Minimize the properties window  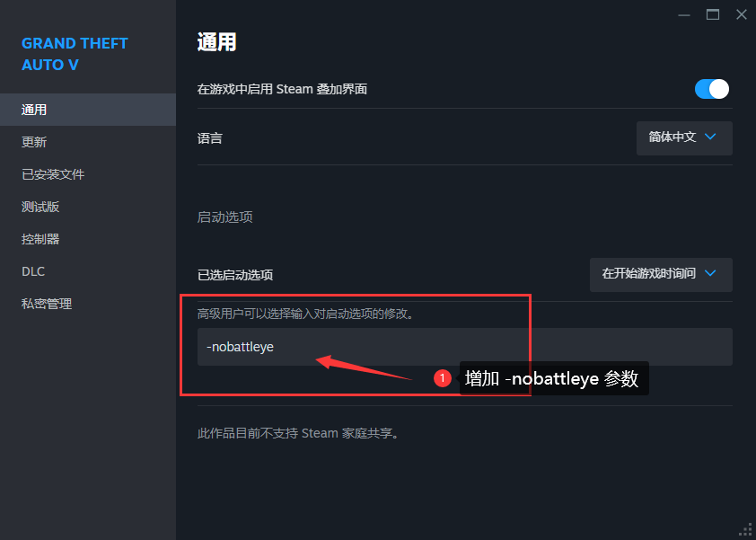click(x=683, y=15)
